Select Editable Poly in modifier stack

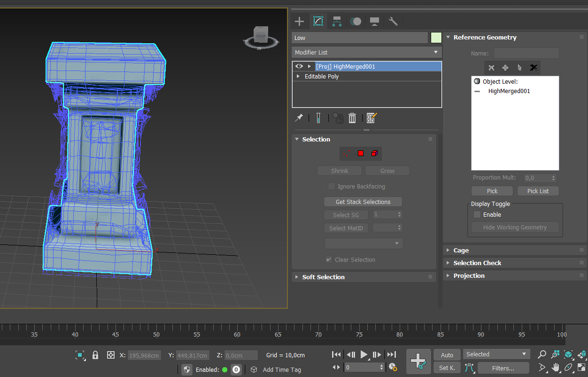point(322,76)
